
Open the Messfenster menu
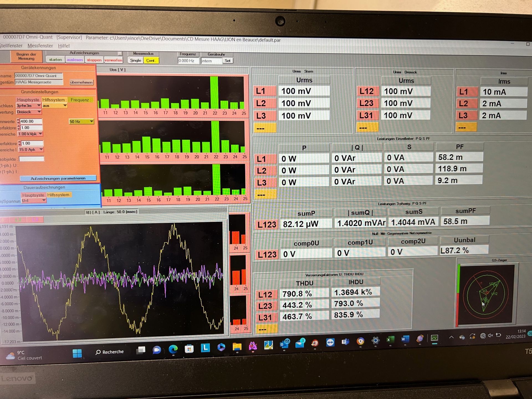(x=40, y=46)
